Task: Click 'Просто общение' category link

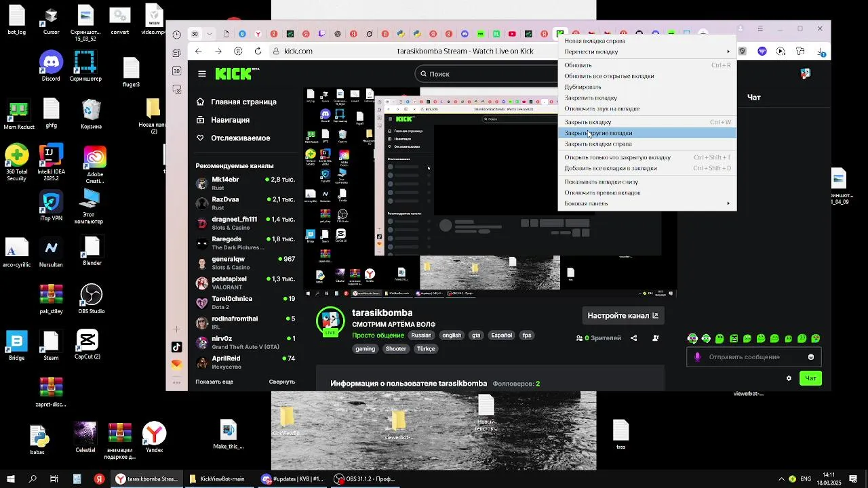Action: (378, 335)
